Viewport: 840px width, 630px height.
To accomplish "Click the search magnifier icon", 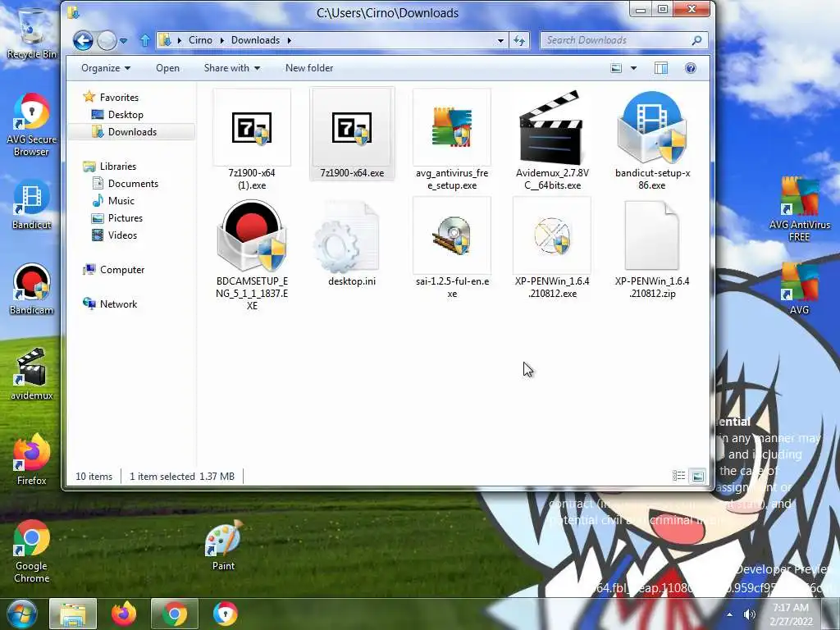I will 696,40.
